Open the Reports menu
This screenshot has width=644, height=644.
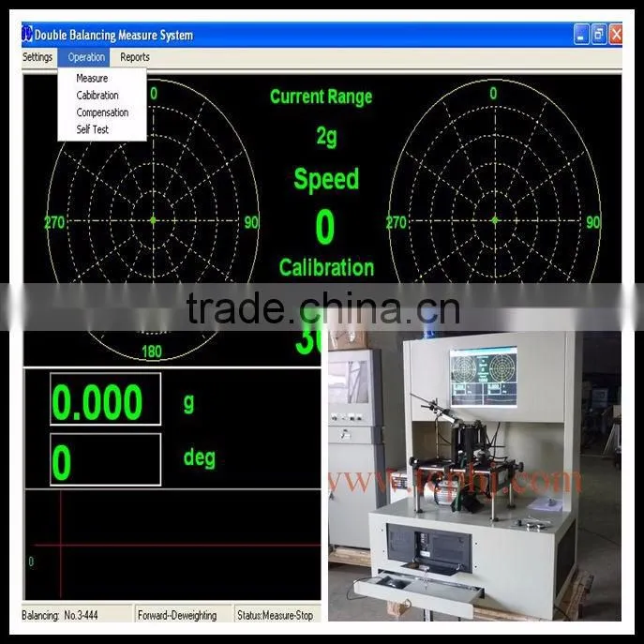[135, 57]
